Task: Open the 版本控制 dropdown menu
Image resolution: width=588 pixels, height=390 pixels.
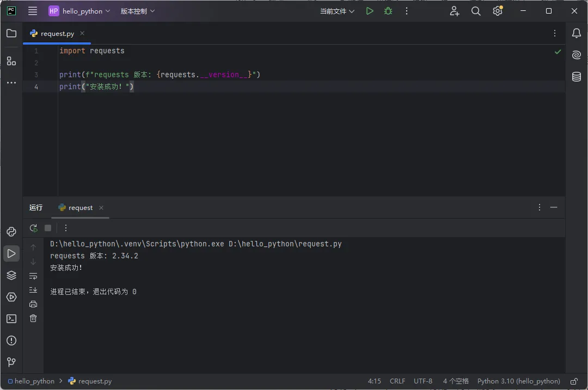Action: coord(138,11)
